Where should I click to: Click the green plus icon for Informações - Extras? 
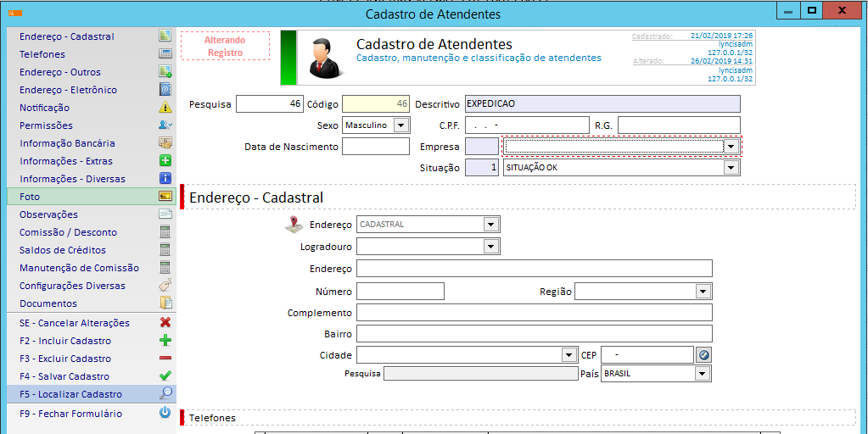point(165,161)
